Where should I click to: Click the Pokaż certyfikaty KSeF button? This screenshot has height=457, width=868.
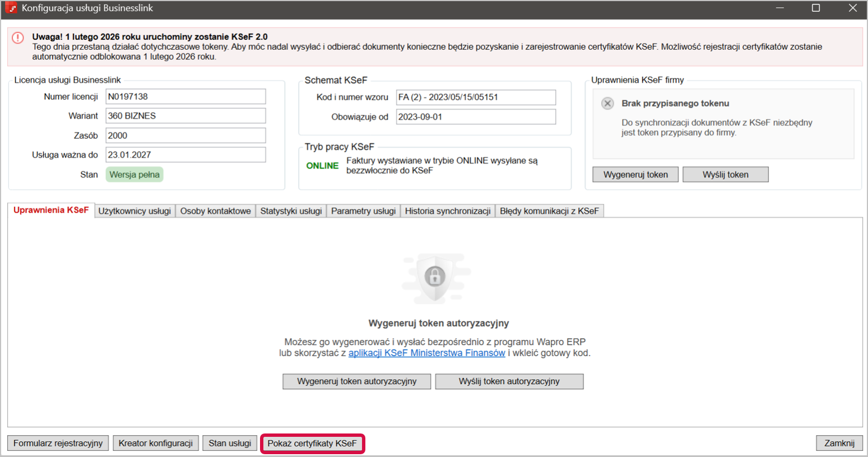[x=312, y=444]
